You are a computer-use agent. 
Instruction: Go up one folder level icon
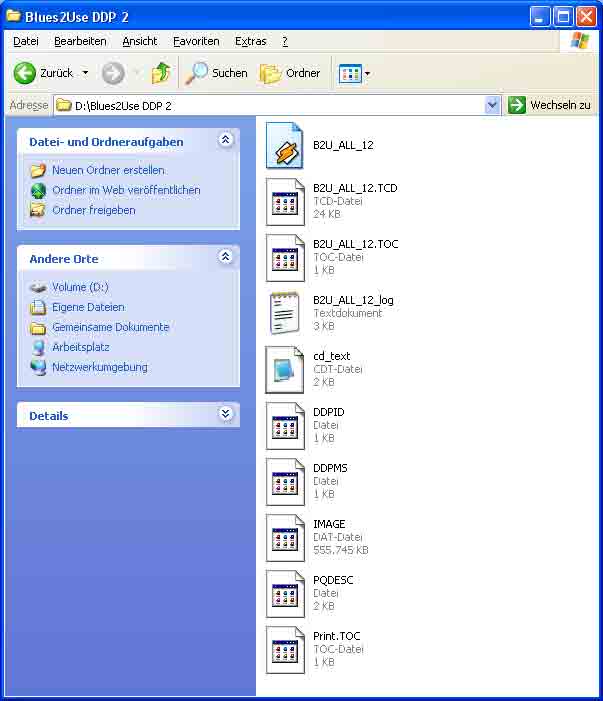tap(161, 73)
